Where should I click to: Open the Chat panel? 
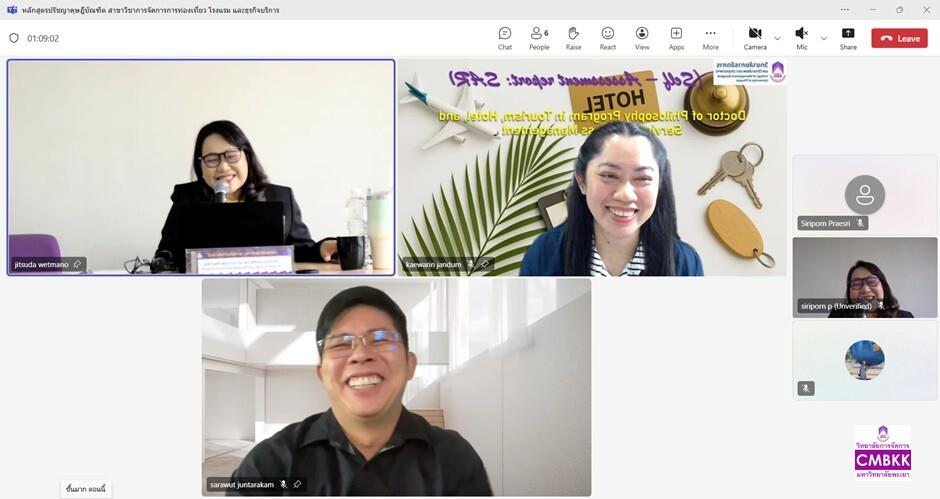pyautogui.click(x=505, y=38)
